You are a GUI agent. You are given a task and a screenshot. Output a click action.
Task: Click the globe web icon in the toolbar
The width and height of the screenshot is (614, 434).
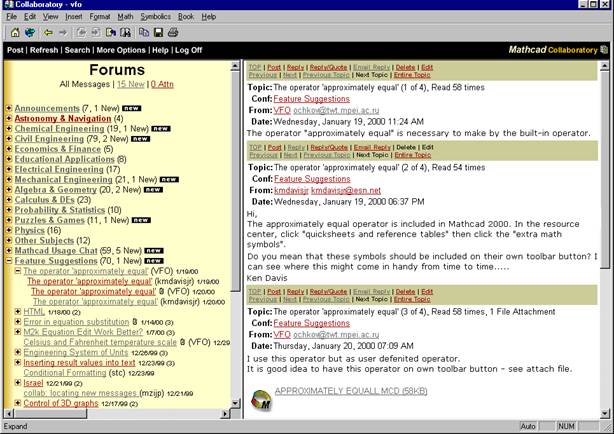[30, 33]
